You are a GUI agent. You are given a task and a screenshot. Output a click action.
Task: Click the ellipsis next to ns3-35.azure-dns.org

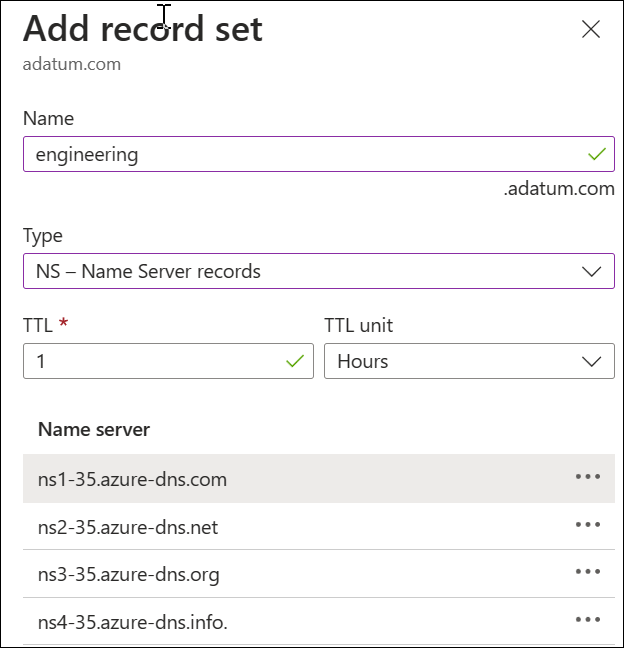(x=588, y=572)
